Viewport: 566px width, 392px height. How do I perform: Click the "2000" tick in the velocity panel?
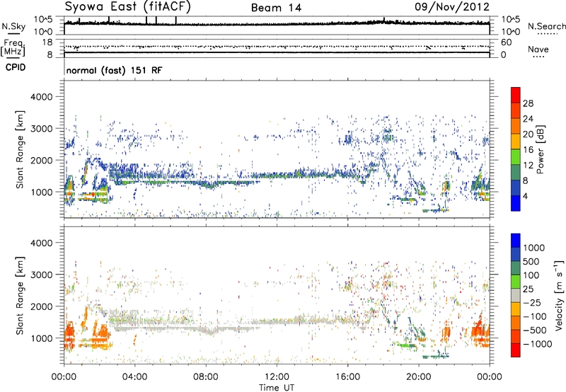tap(41, 306)
